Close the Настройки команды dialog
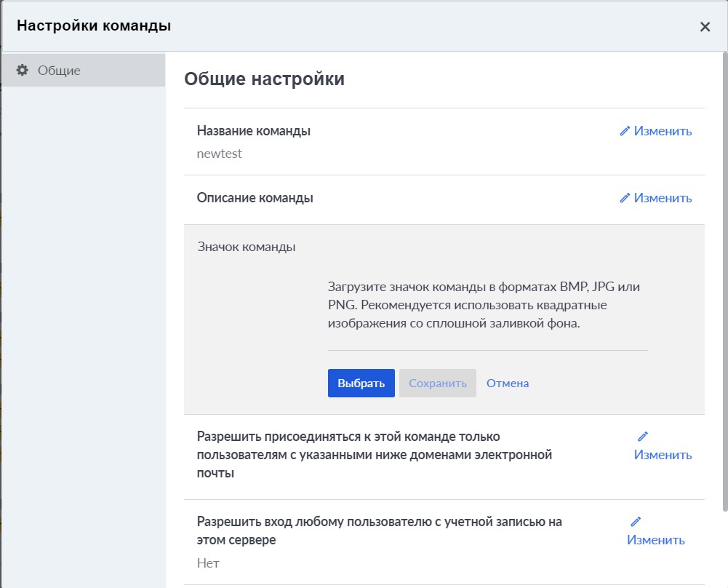 pyautogui.click(x=704, y=26)
